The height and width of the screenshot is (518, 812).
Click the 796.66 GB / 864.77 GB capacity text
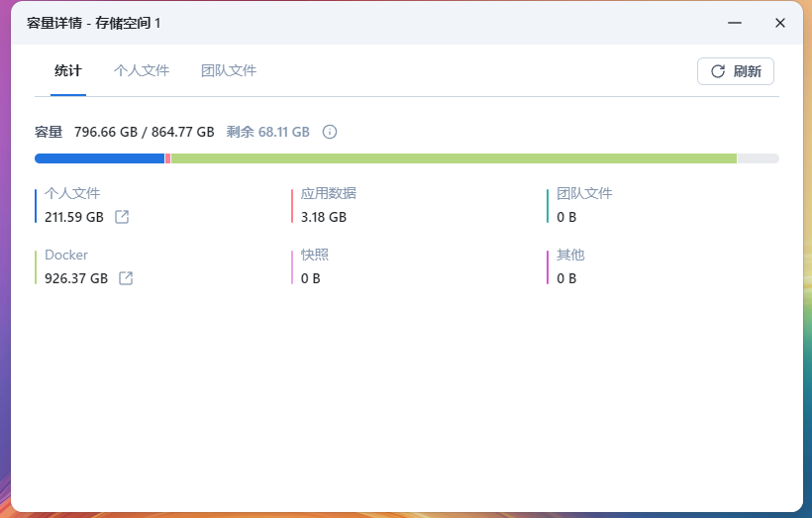pyautogui.click(x=145, y=132)
